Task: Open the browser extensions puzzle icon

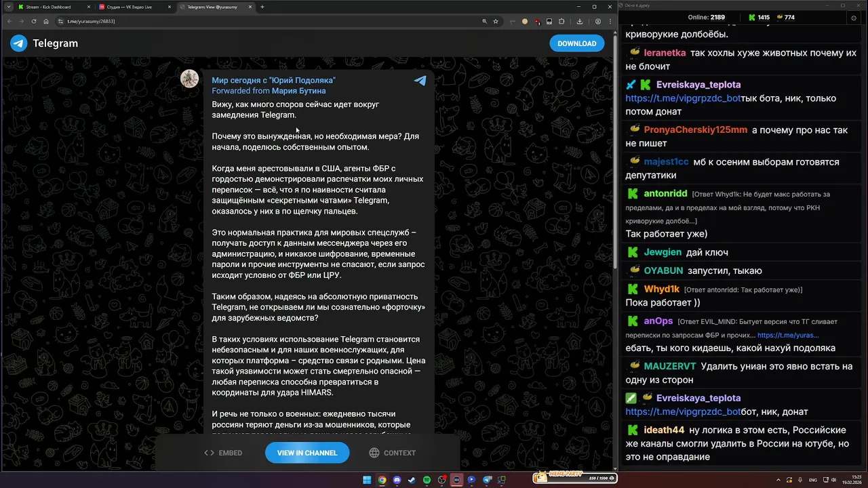Action: pyautogui.click(x=561, y=21)
